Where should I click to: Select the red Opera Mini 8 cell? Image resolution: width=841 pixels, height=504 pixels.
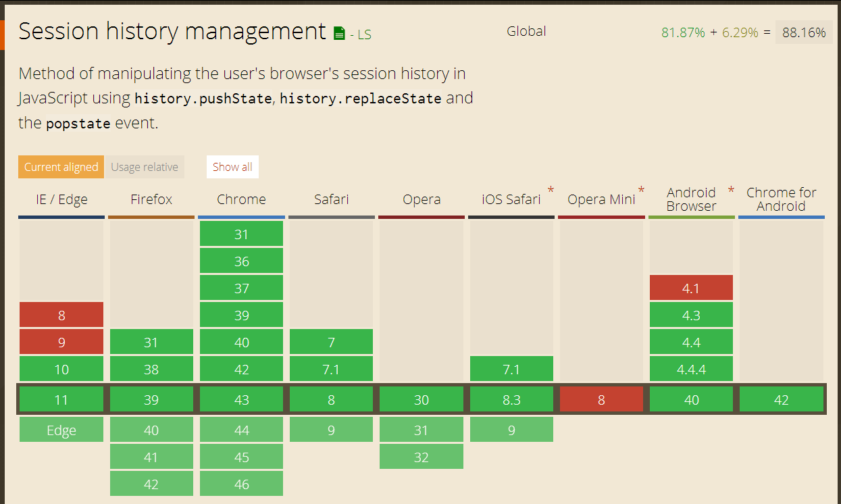(601, 399)
